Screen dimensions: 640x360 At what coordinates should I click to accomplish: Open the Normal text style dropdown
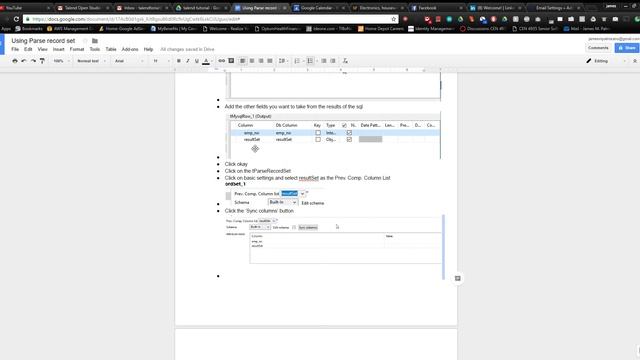coord(91,61)
